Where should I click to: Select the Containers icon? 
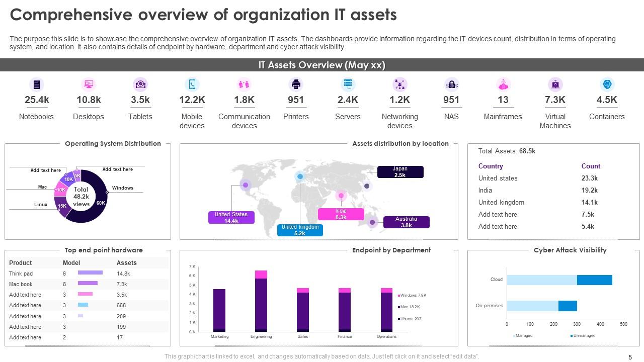pos(607,84)
